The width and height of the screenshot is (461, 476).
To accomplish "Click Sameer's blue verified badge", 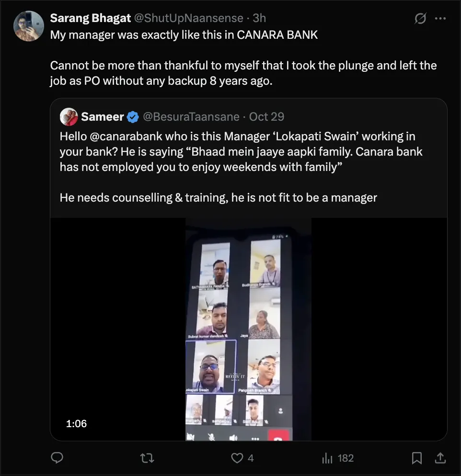I will point(133,117).
